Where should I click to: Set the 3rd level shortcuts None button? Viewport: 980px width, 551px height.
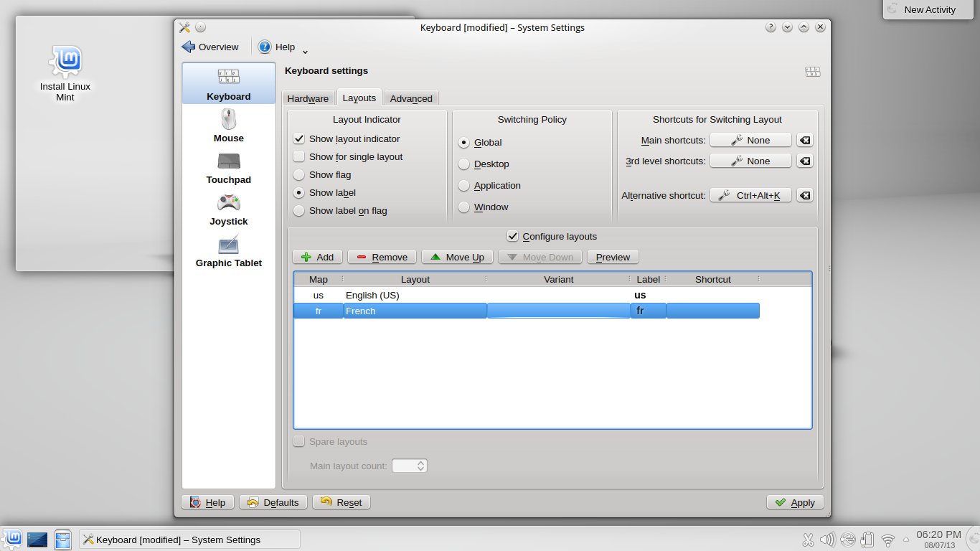[x=750, y=161]
